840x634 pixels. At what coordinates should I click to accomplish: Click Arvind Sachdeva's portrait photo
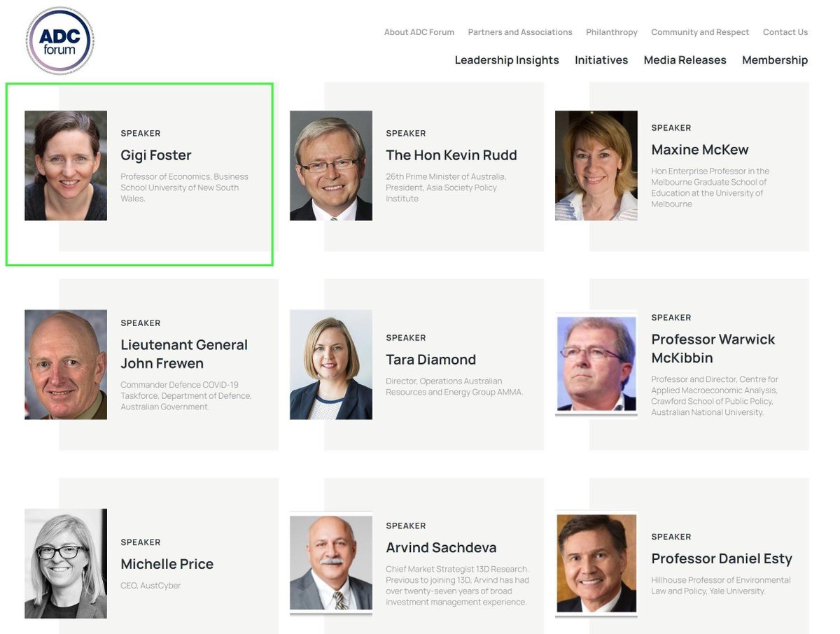(331, 563)
